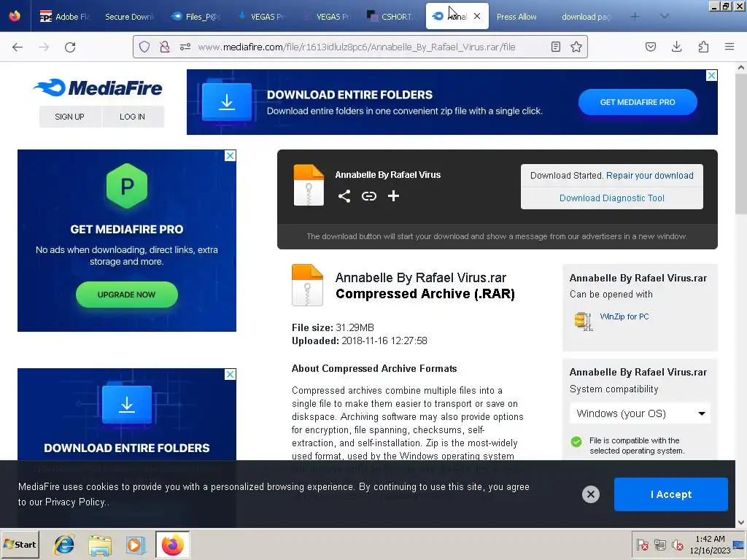
Task: Open a new tab with plus
Action: pyautogui.click(x=635, y=16)
